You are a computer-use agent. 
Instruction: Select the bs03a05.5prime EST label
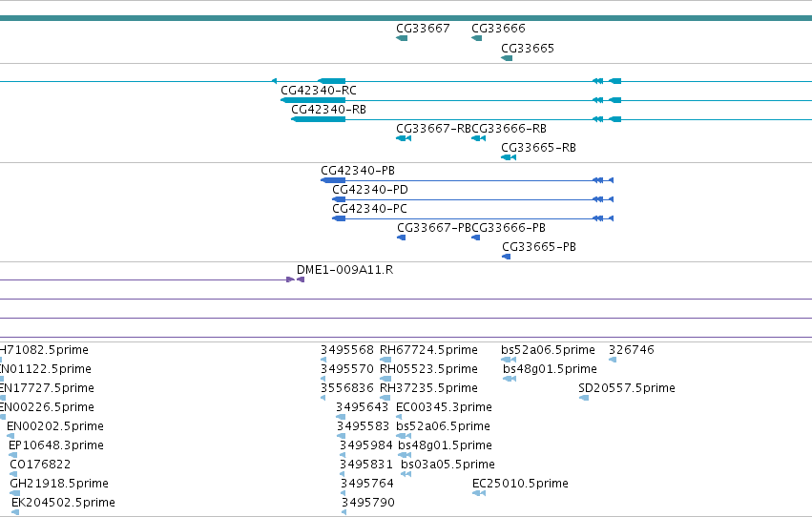click(448, 465)
